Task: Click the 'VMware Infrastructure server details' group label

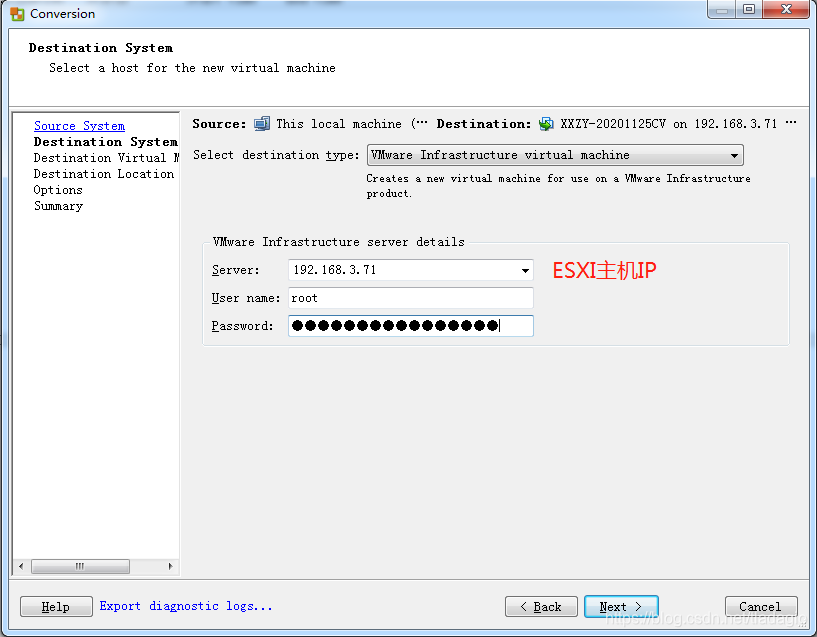Action: [339, 242]
